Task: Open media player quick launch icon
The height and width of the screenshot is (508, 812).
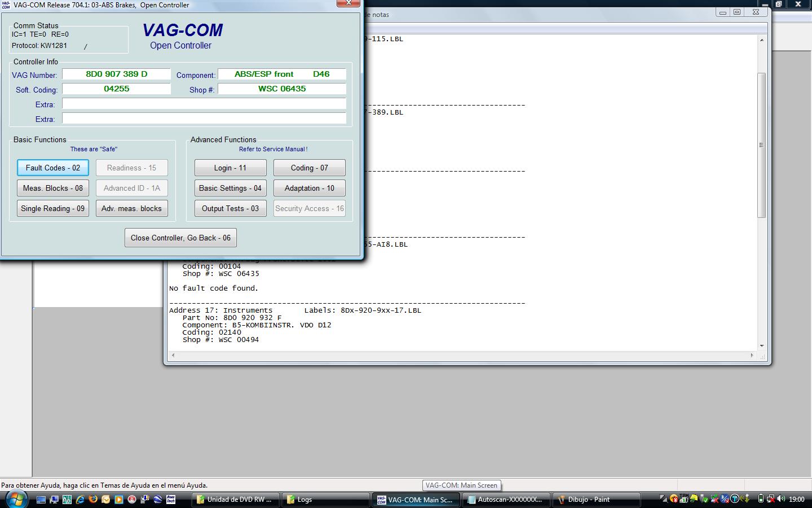Action: click(118, 500)
